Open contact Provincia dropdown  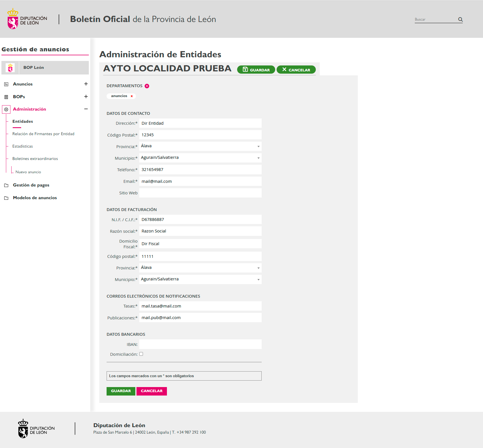pos(200,146)
